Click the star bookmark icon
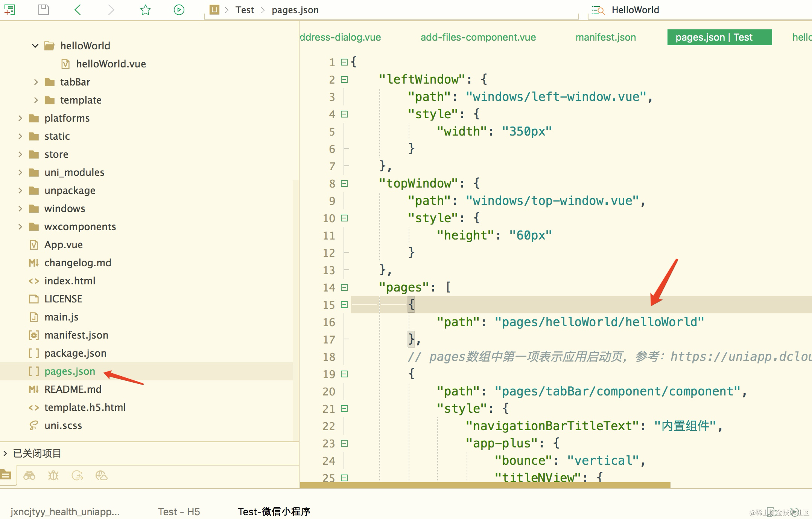This screenshot has width=812, height=519. point(145,10)
